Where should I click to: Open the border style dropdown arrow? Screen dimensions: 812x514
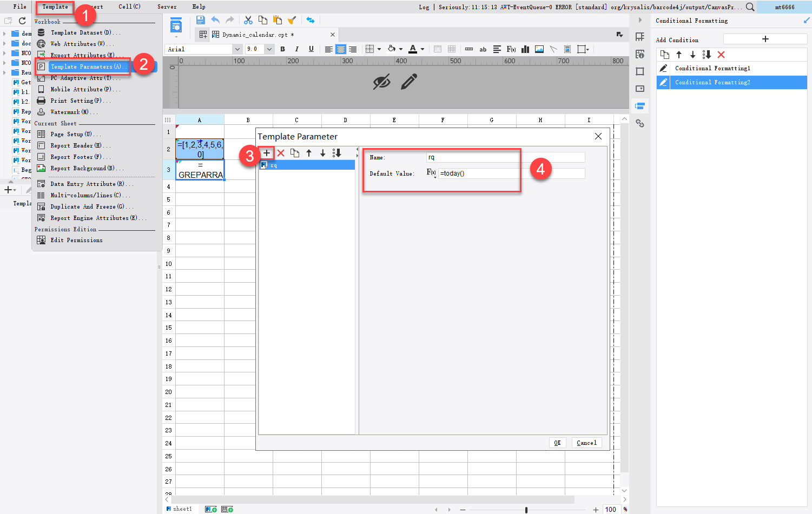pyautogui.click(x=379, y=49)
